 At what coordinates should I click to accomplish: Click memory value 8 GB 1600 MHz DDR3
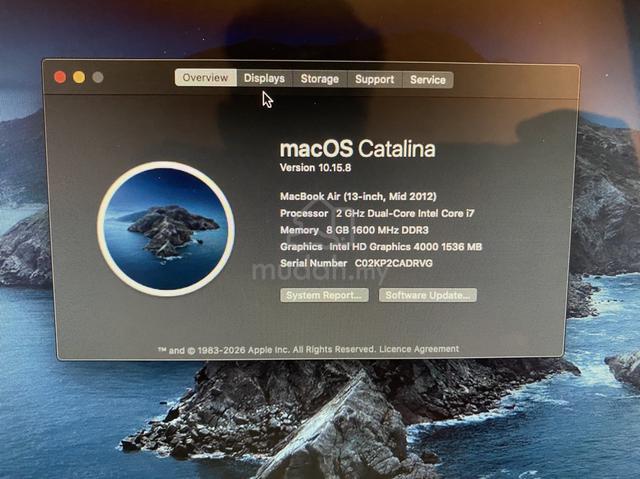tap(377, 230)
